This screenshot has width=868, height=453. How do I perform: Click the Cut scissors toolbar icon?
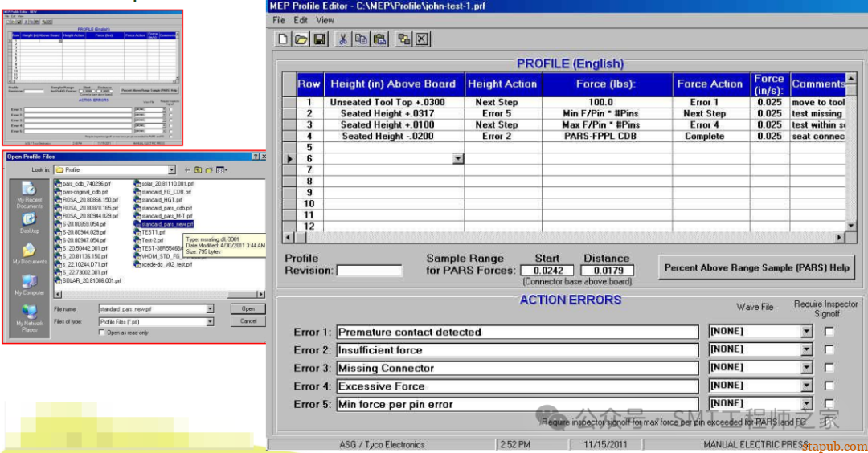[x=343, y=39]
